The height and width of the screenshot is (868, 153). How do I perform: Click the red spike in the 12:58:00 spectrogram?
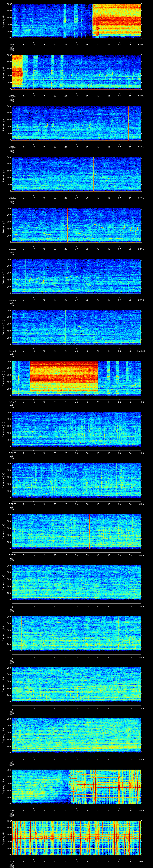(26, 276)
